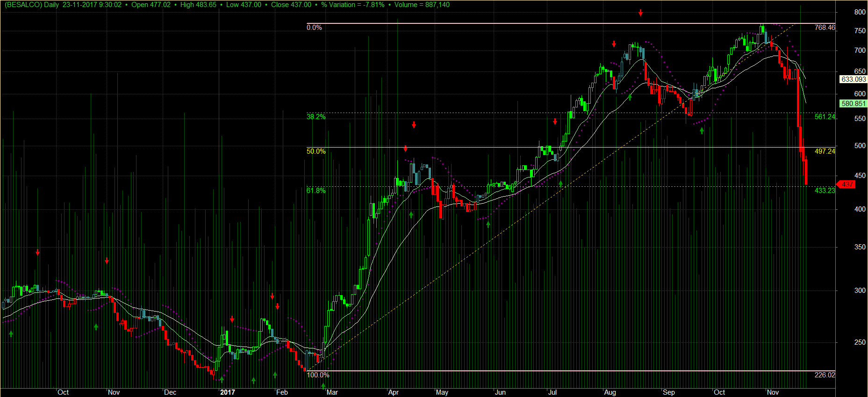The image size is (868, 397).
Task: Click the 750 price axis label
Action: (x=860, y=31)
